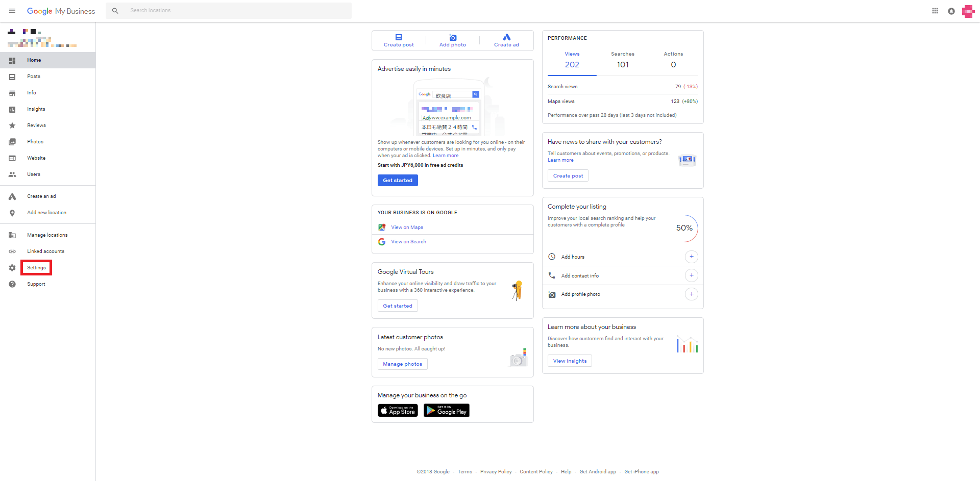
Task: Check notifications via the bell icon
Action: (951, 11)
